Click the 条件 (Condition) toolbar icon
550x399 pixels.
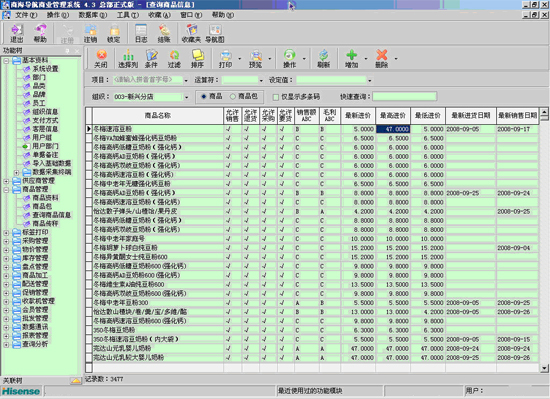click(152, 59)
